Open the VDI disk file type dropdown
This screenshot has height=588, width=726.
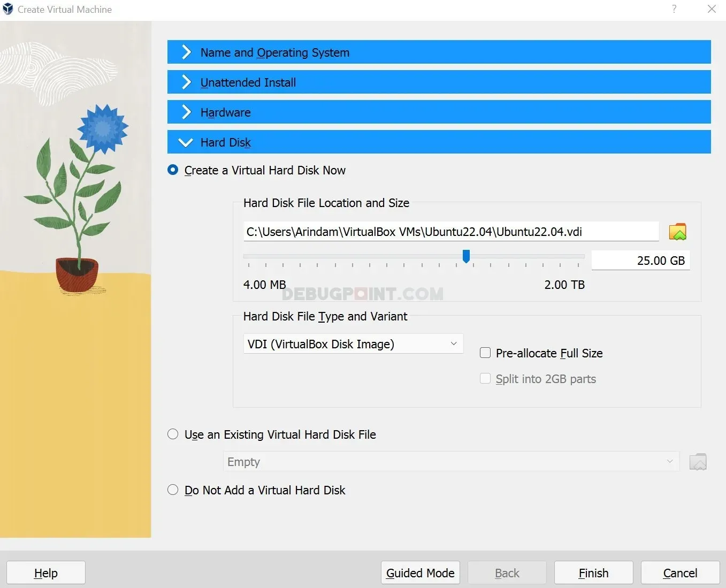pos(353,344)
